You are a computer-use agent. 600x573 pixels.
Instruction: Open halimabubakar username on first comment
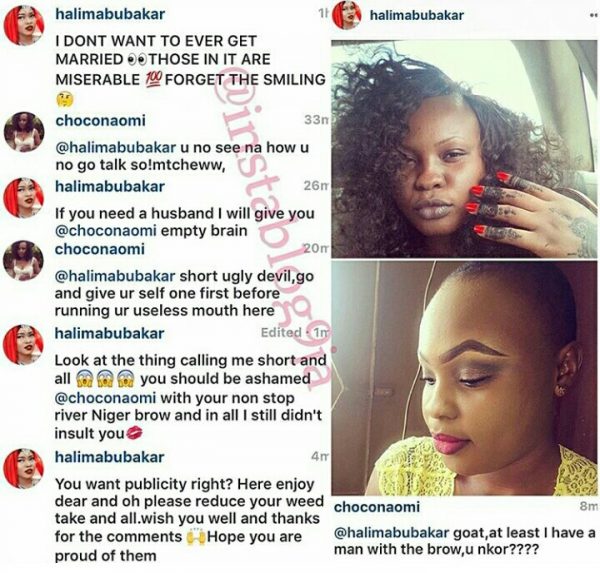(x=110, y=15)
